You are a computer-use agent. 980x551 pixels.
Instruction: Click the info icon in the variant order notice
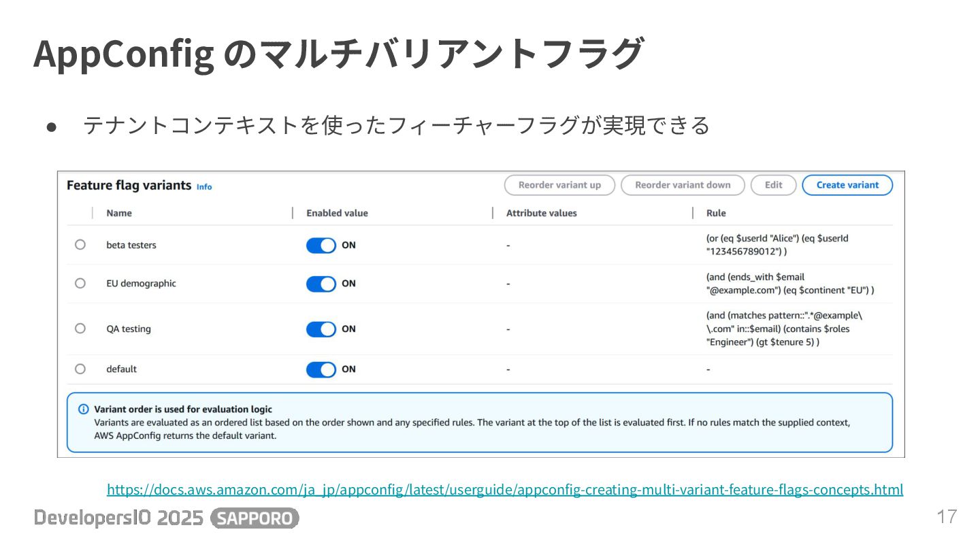coord(83,409)
